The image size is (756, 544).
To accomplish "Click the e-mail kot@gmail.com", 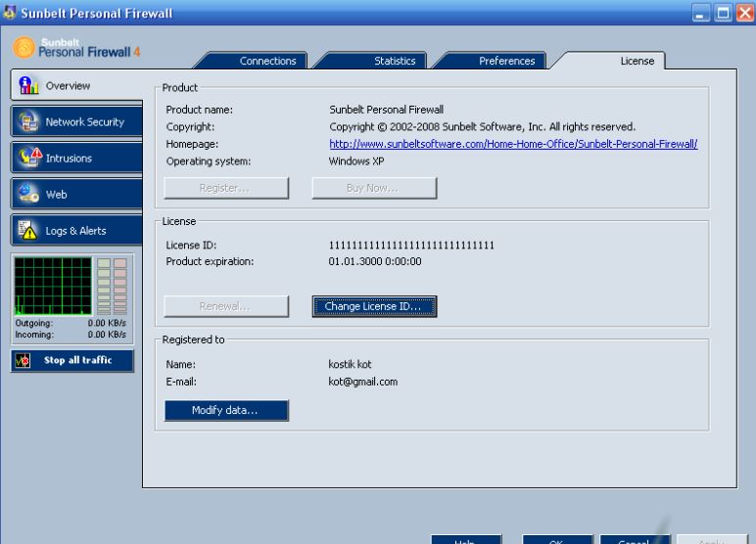I will click(362, 382).
